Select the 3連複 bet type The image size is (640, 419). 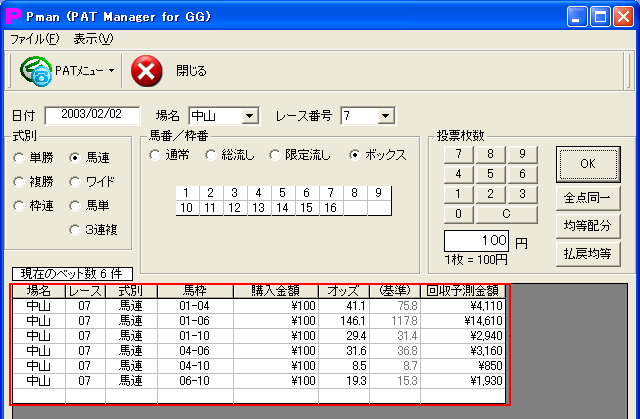pos(75,229)
